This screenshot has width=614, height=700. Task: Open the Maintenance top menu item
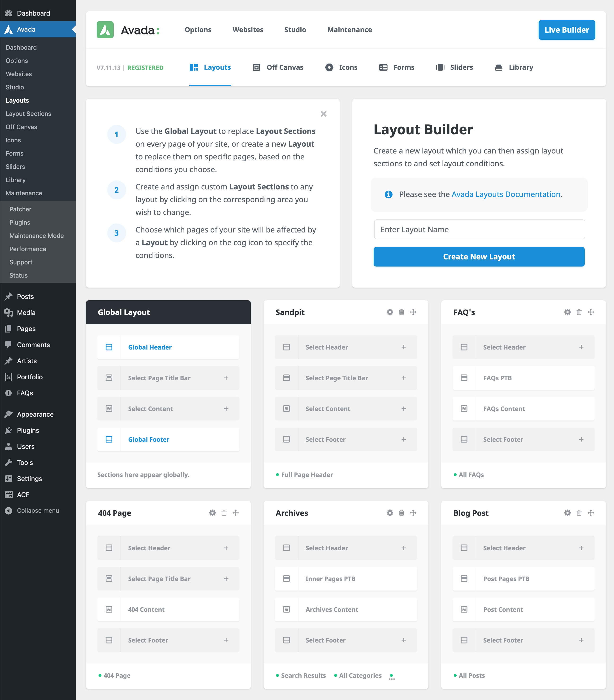(x=350, y=30)
